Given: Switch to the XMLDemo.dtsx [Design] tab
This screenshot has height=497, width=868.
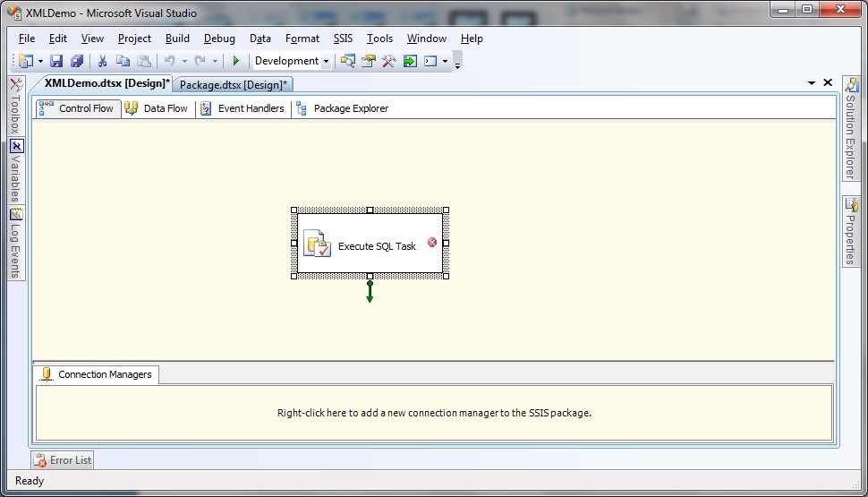Looking at the screenshot, I should [x=106, y=83].
